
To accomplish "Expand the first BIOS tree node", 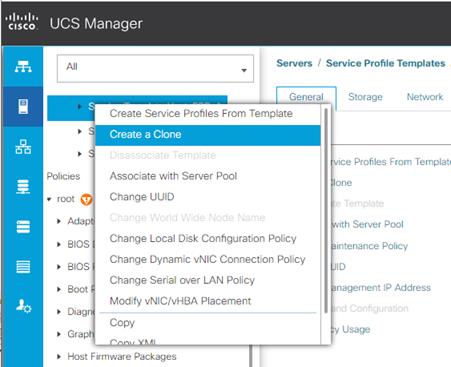I will tap(59, 244).
